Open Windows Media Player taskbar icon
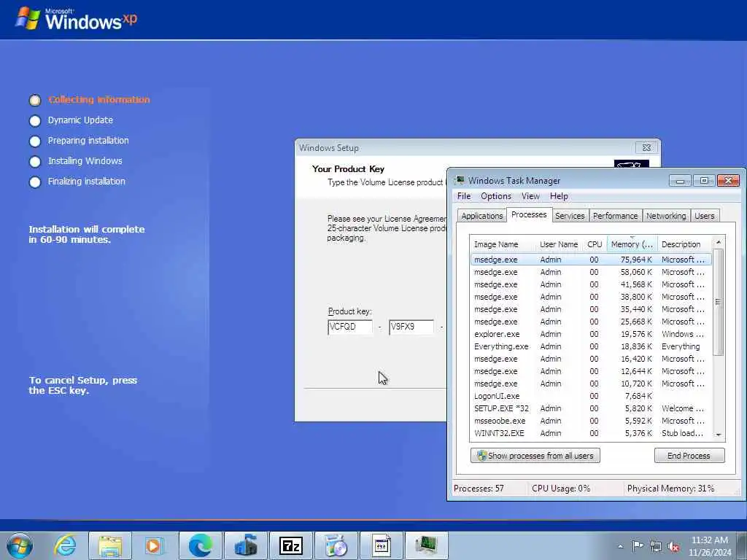This screenshot has height=560, width=747. pos(153,545)
